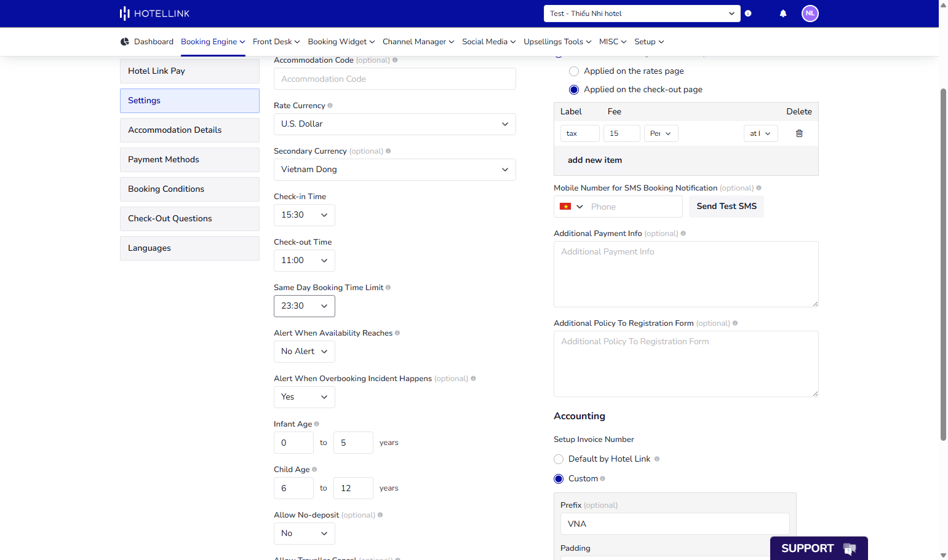This screenshot has height=560, width=948.
Task: Click the HotelLink logo
Action: pyautogui.click(x=154, y=14)
